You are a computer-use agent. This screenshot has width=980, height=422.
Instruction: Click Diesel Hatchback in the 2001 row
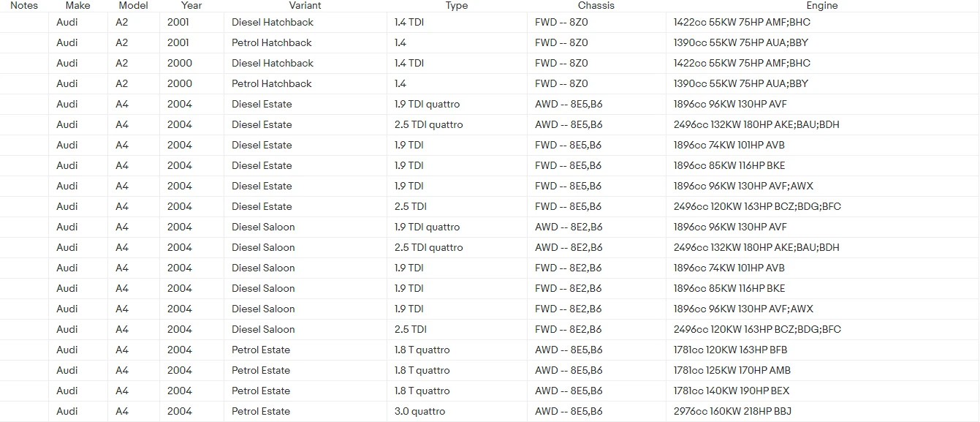(x=273, y=22)
